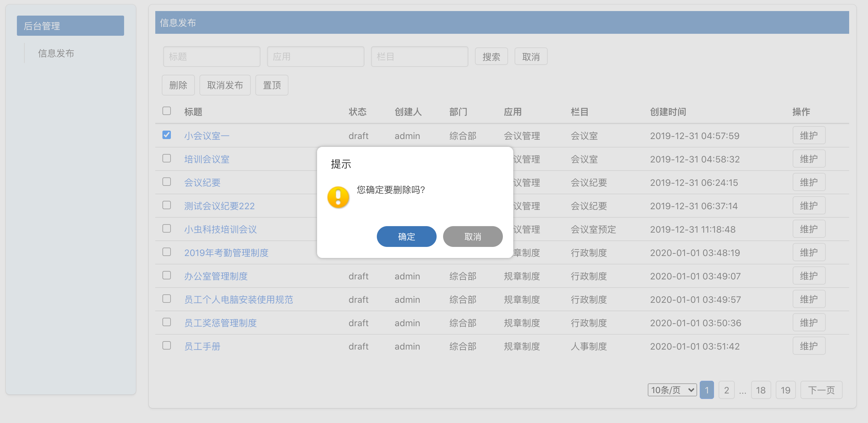Click 维护 for the 培训会议室 row
Screen dimensions: 868x423
(x=809, y=159)
